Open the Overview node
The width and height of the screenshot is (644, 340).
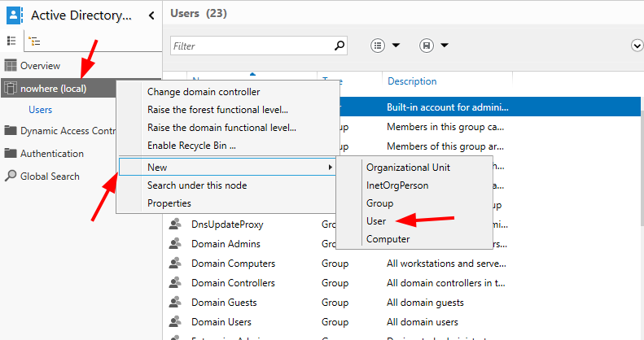40,66
